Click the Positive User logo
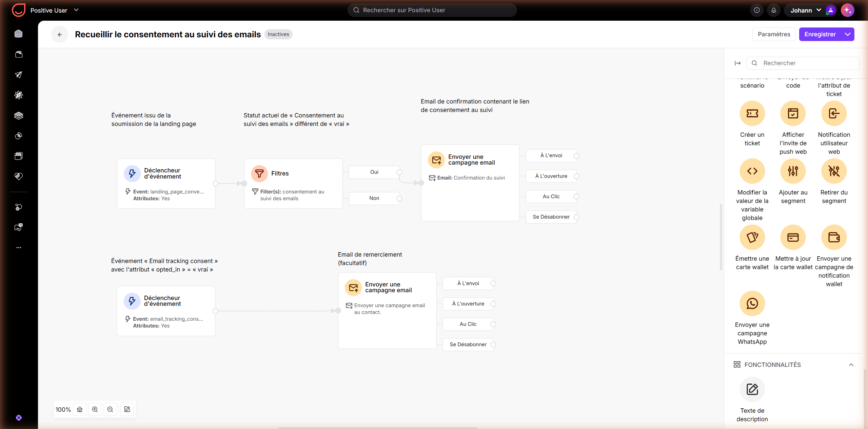Viewport: 868px width, 429px height. (18, 10)
